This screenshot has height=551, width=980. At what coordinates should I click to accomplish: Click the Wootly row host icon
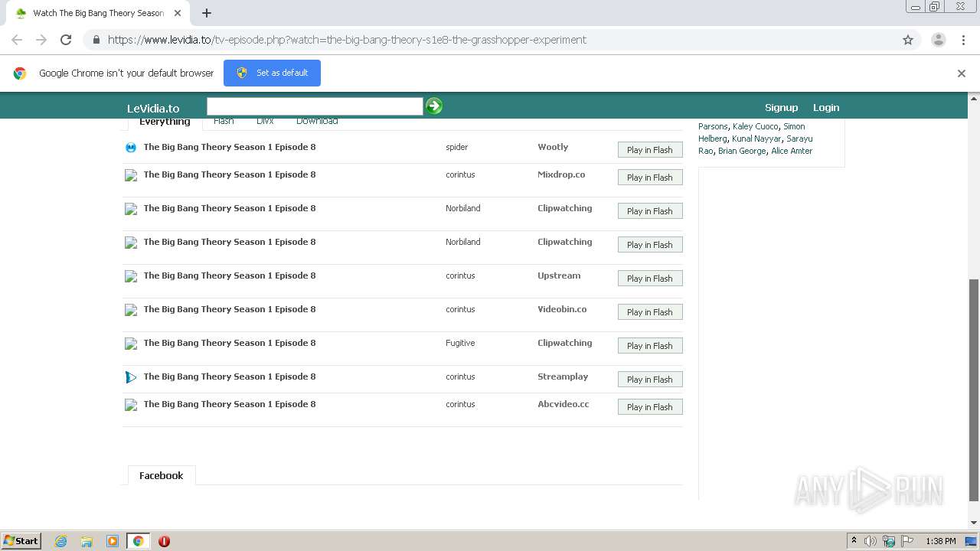[x=131, y=148]
